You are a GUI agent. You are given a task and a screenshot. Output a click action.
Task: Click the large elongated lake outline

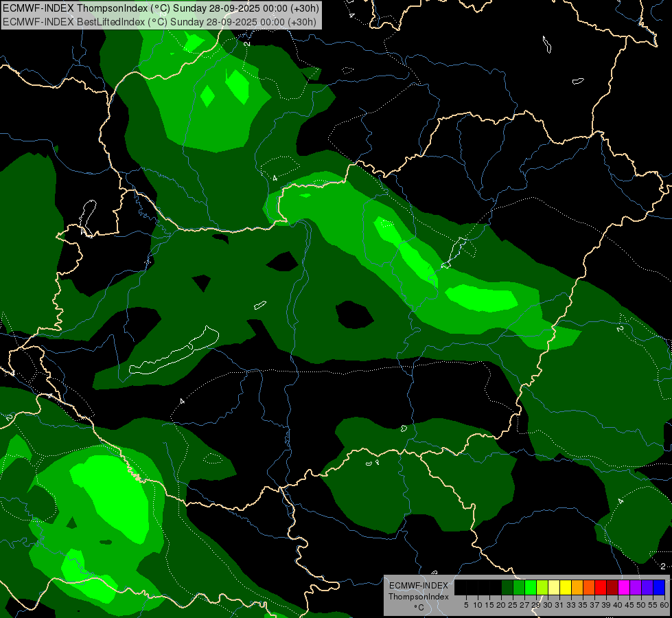tap(175, 354)
